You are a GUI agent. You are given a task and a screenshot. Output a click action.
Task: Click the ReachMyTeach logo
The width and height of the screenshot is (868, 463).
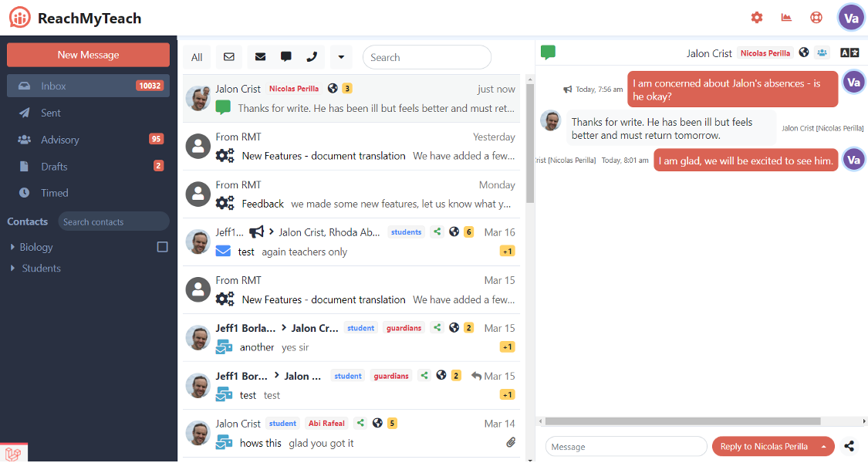tap(76, 19)
